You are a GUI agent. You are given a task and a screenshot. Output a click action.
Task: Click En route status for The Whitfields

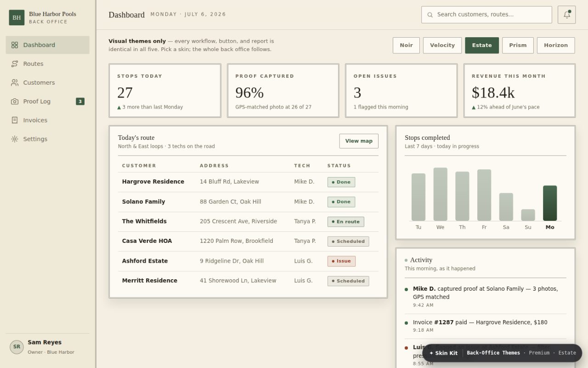[346, 222]
